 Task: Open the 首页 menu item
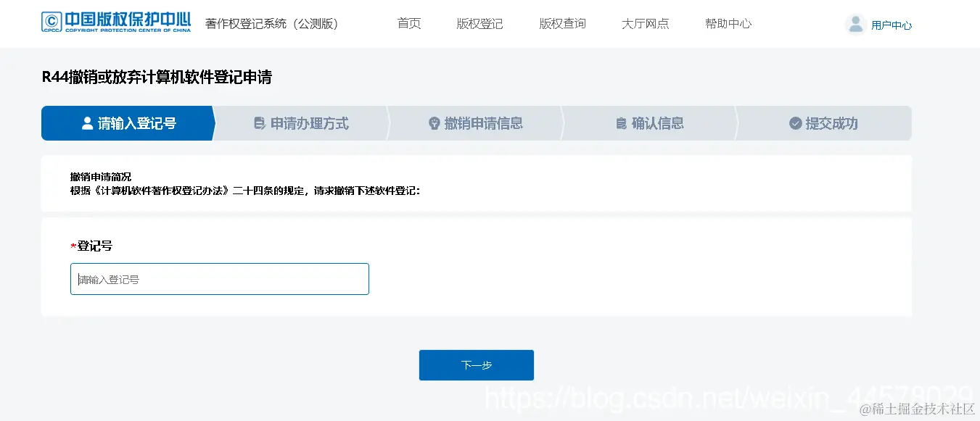pyautogui.click(x=408, y=22)
